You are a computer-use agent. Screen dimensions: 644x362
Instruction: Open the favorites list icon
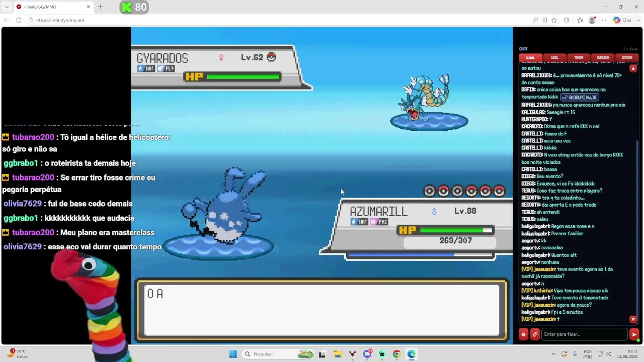pos(580,20)
